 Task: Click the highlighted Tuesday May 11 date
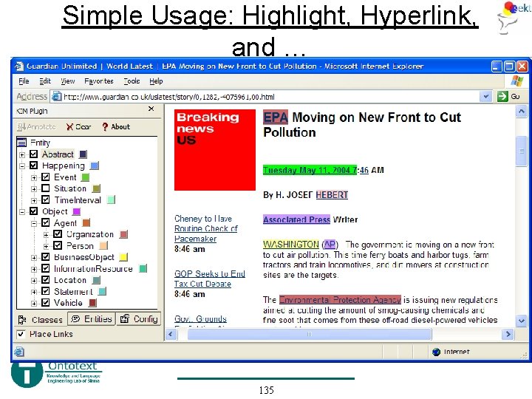(310, 170)
